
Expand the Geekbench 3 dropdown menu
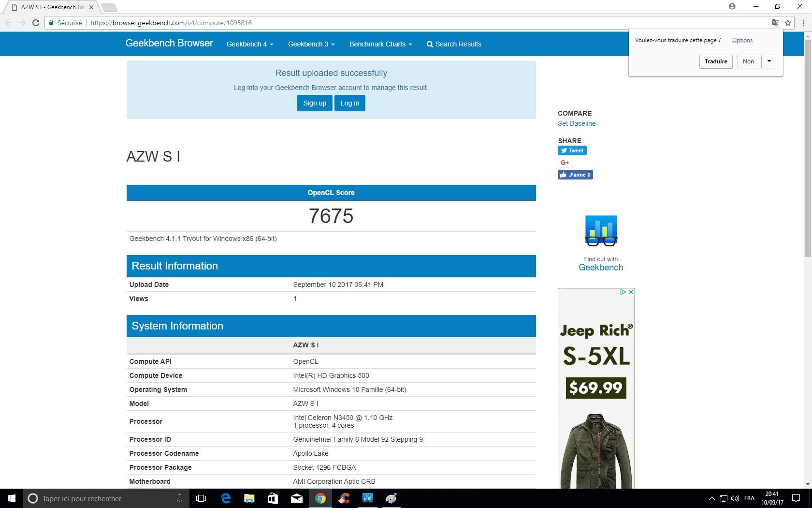coord(311,44)
